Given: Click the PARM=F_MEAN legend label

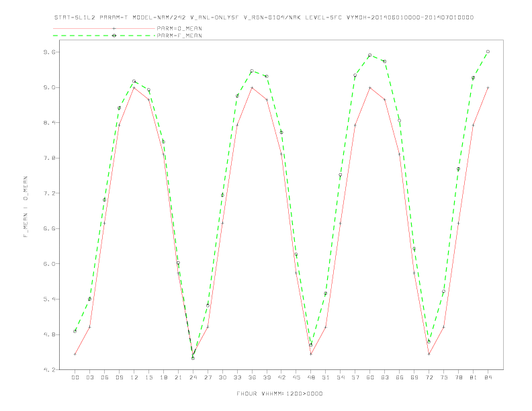Looking at the screenshot, I should [x=179, y=36].
